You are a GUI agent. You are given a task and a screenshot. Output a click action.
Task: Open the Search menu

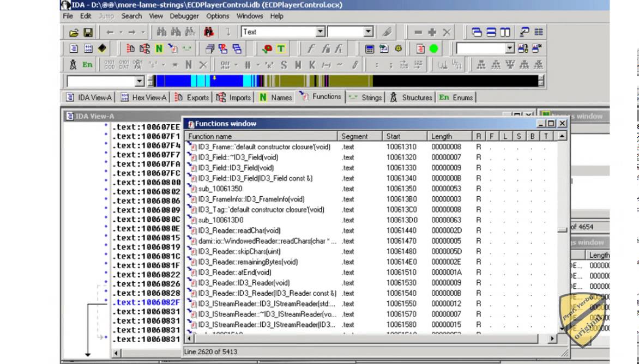click(x=131, y=16)
